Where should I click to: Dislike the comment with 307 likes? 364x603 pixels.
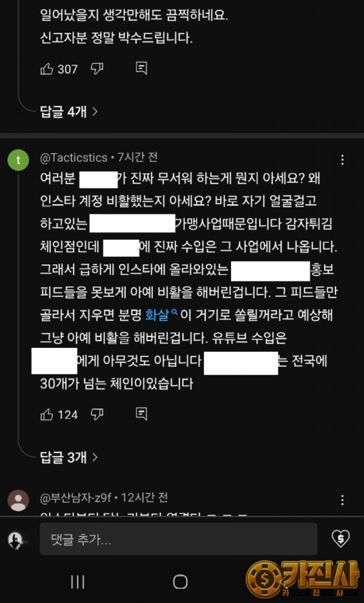click(x=97, y=69)
